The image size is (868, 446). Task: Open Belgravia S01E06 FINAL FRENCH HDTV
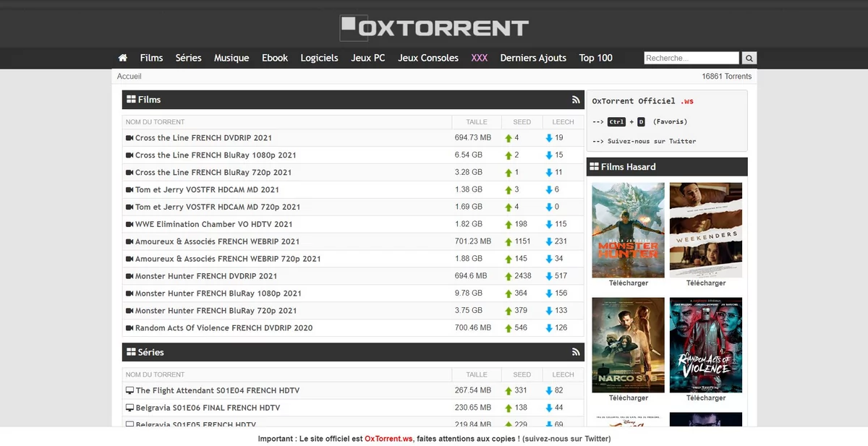(208, 408)
